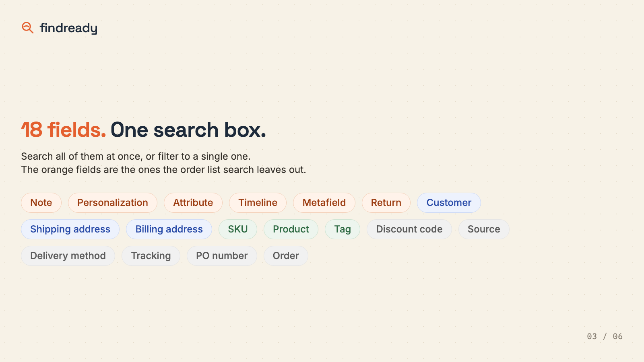This screenshot has width=644, height=362.
Task: Select the green SKU chip
Action: [238, 229]
